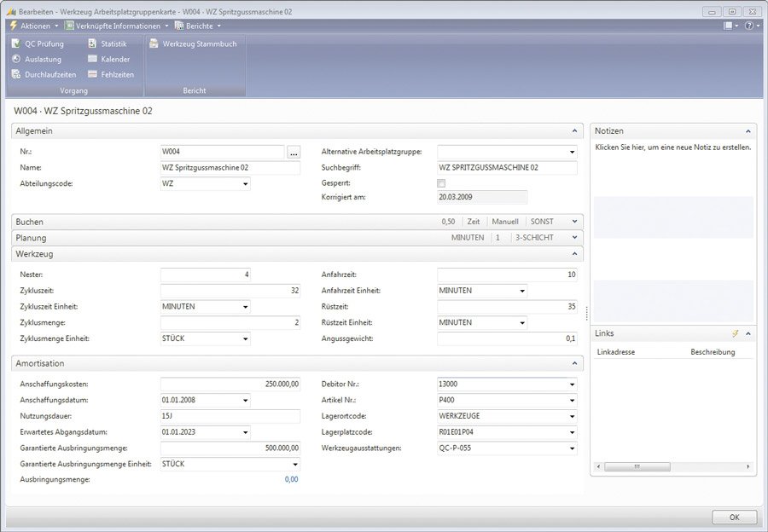Expand the Buchen section
Image resolution: width=768 pixels, height=532 pixels.
coord(574,222)
